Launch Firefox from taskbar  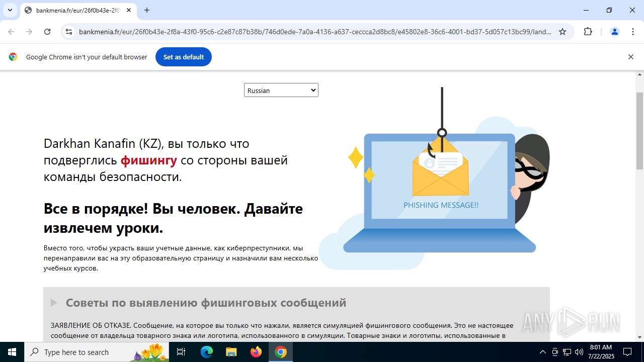[x=256, y=352]
